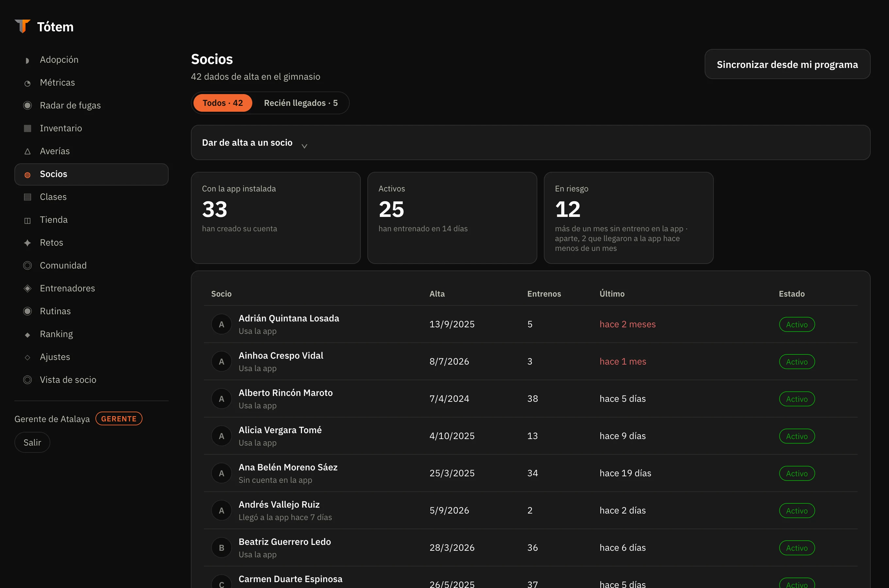Viewport: 889px width, 588px height.
Task: Click Sincronizar desde mi programa button
Action: tap(787, 64)
